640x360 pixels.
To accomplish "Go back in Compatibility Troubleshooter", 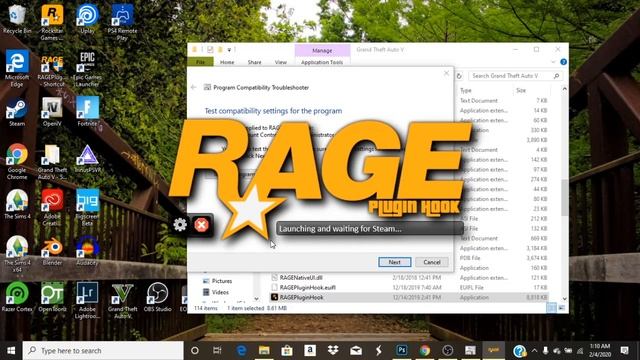I will pyautogui.click(x=193, y=87).
